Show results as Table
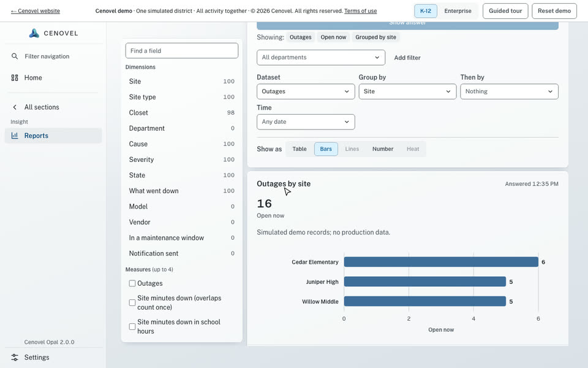Screen dimensions: 588x368 (x=300, y=149)
